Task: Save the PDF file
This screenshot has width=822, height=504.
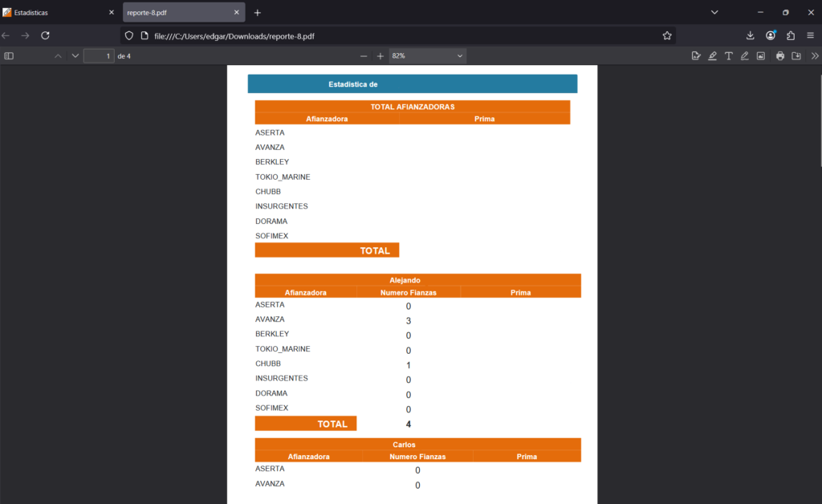Action: click(796, 56)
